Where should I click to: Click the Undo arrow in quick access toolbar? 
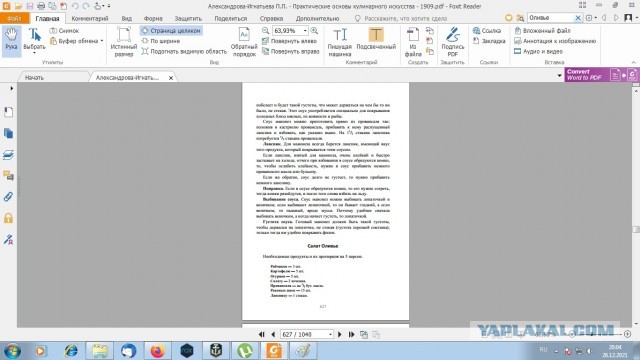75,6
